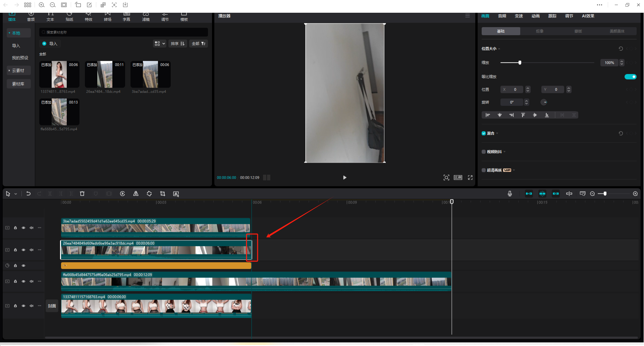The image size is (644, 346).
Task: Open the 动画 tab
Action: (x=536, y=16)
